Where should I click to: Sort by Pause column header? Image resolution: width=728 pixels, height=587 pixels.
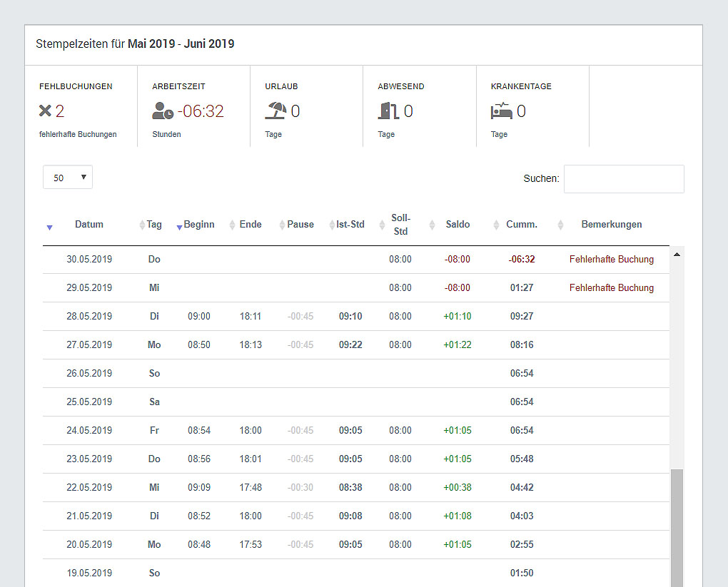pyautogui.click(x=300, y=225)
